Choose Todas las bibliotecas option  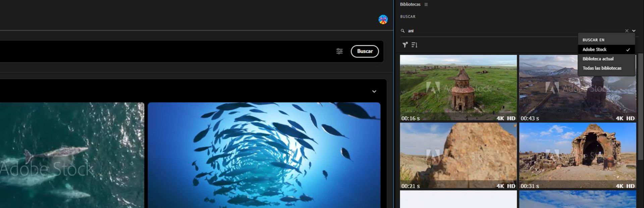click(x=606, y=68)
